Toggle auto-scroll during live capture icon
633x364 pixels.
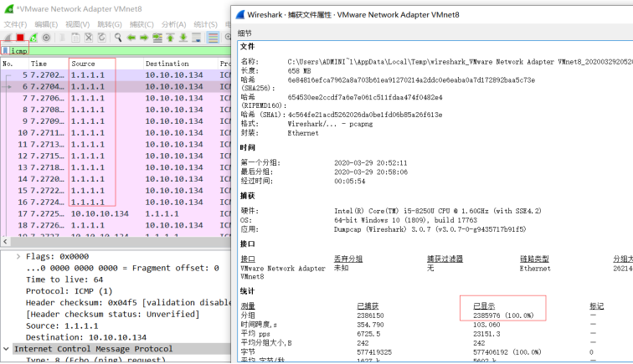point(197,38)
